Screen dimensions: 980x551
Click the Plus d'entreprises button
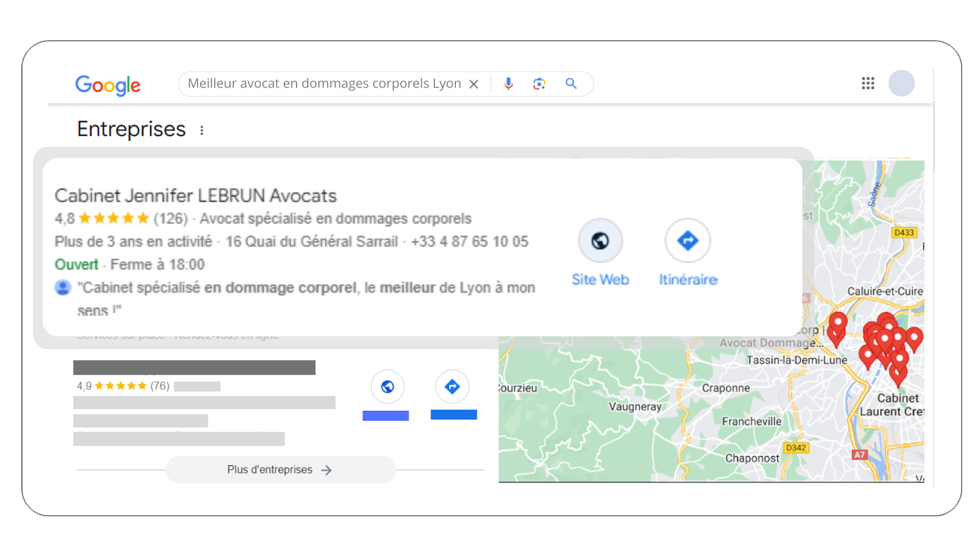281,470
